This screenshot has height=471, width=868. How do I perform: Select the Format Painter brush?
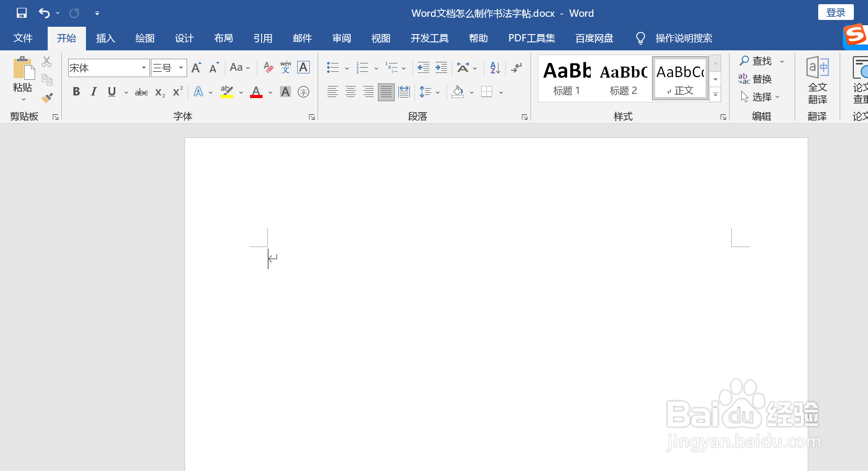click(x=47, y=98)
